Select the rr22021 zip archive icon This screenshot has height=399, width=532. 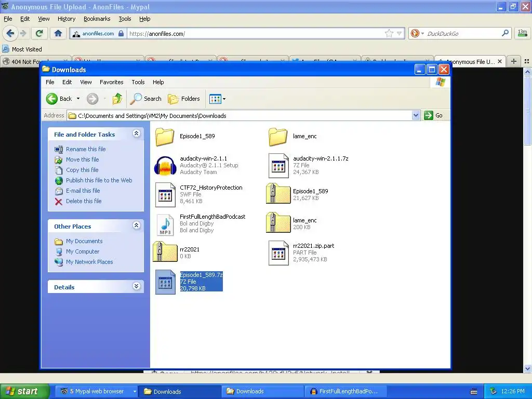pyautogui.click(x=165, y=252)
